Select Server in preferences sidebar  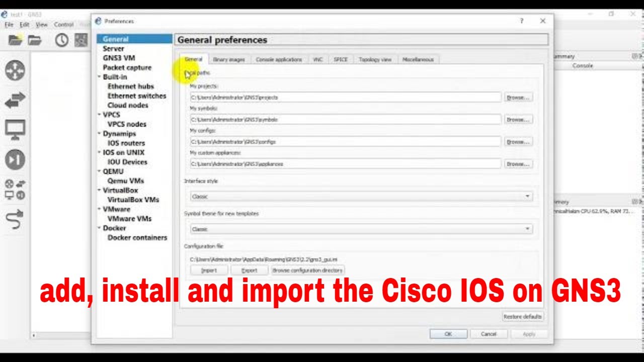[114, 48]
